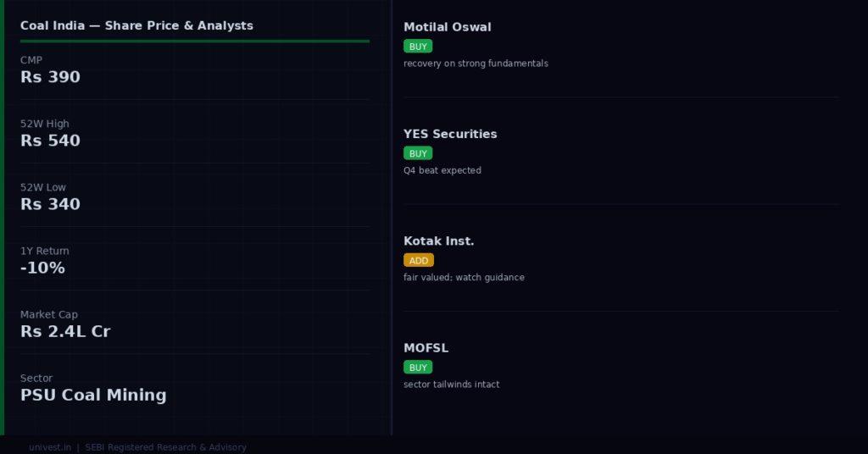Click the '-10%' return value
Screen dimensions: 868x454
(x=42, y=268)
